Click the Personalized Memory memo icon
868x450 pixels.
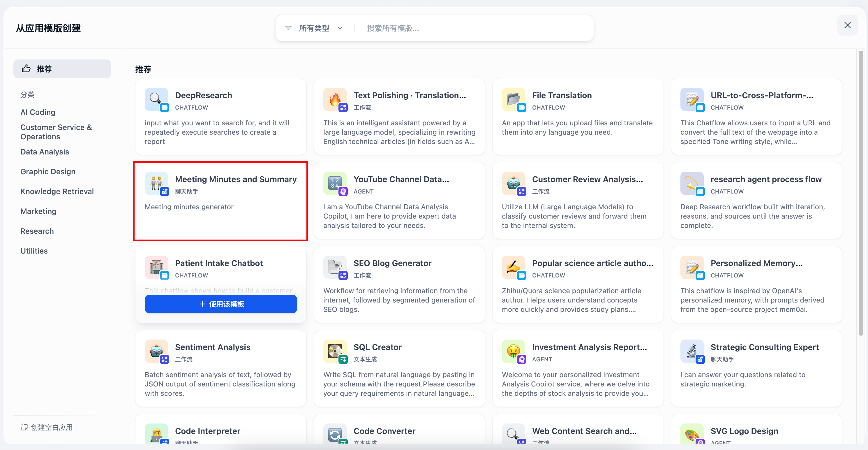coord(692,267)
